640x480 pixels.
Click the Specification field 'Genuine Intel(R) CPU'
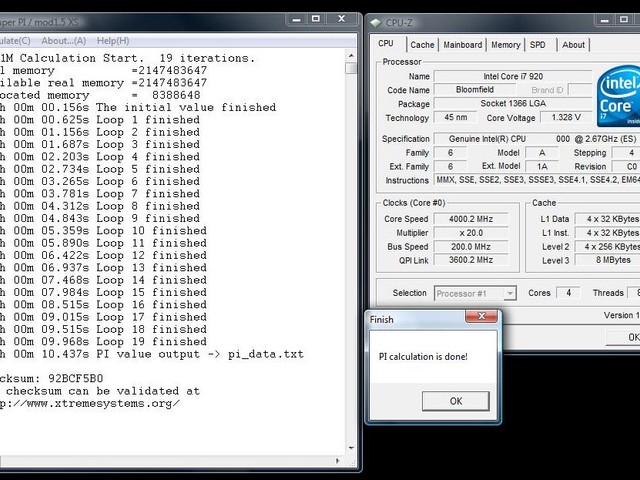point(536,139)
